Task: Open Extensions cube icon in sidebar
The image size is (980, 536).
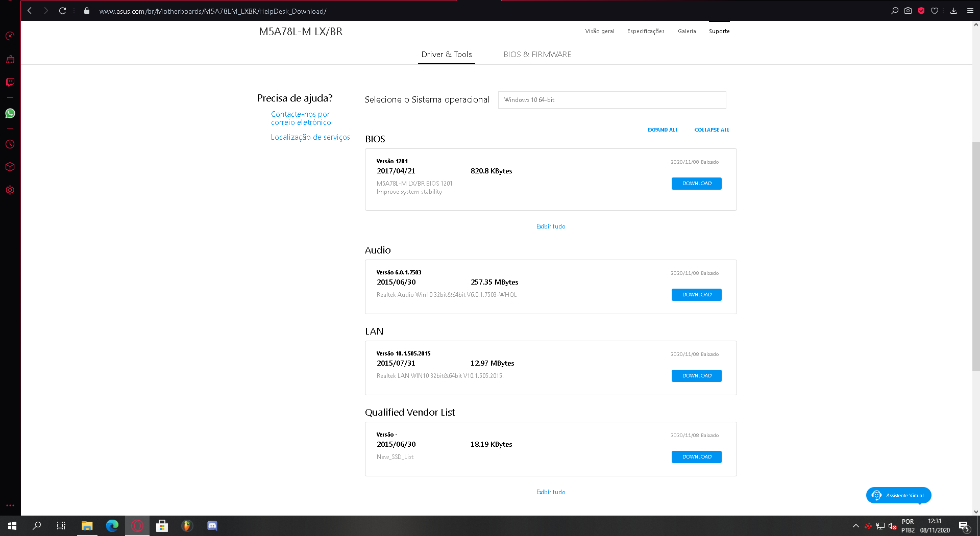Action: [10, 167]
